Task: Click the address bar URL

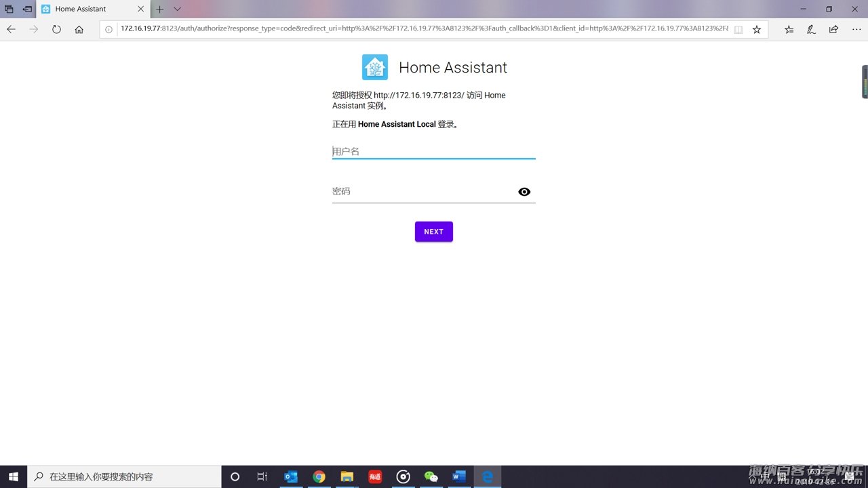Action: coord(425,29)
